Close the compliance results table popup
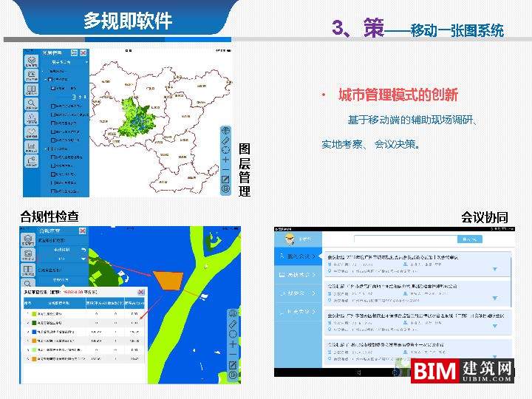Viewport: 532px width, 399px height. [140, 293]
